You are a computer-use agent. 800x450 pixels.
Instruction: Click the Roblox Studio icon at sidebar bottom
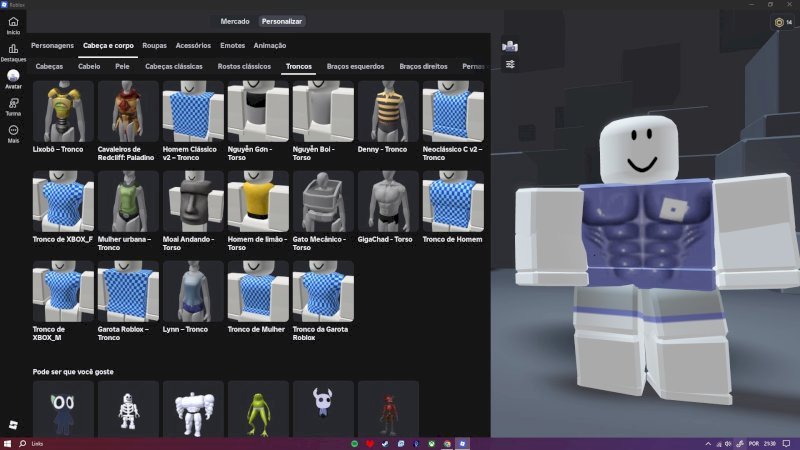[x=13, y=424]
